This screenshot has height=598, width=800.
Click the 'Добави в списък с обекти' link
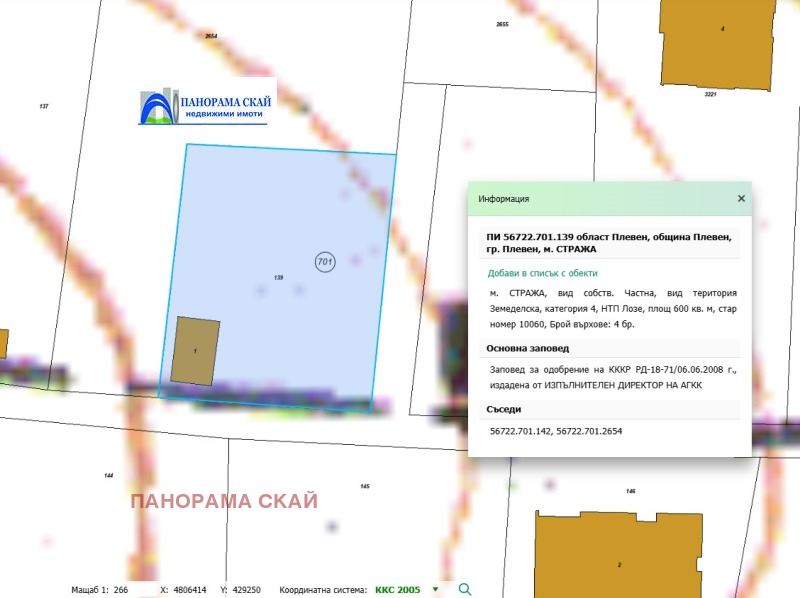(x=542, y=272)
